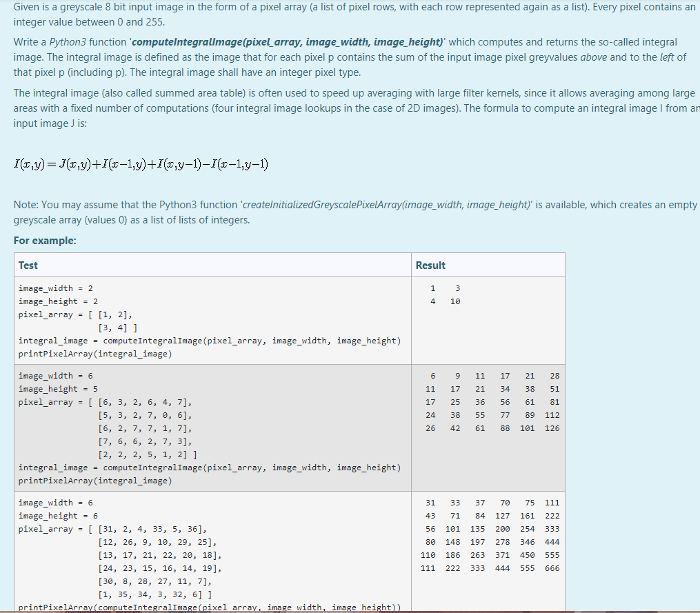Select the 'For example:' heading

(45, 241)
